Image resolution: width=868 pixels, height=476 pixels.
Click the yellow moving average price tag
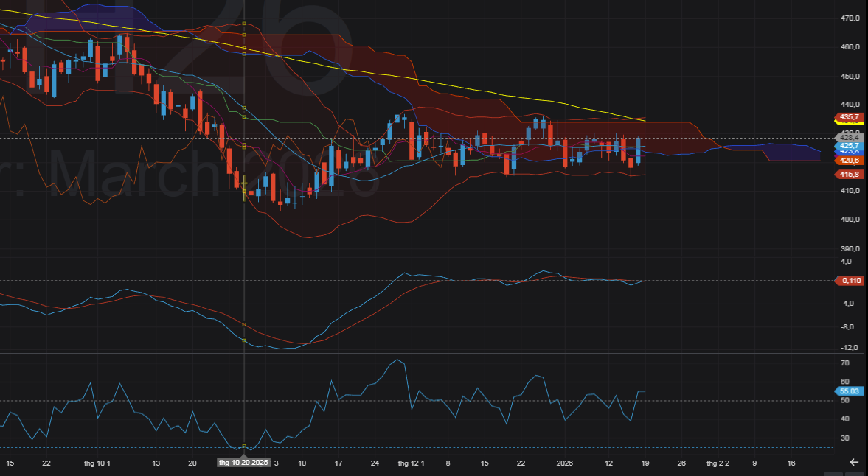tap(850, 122)
